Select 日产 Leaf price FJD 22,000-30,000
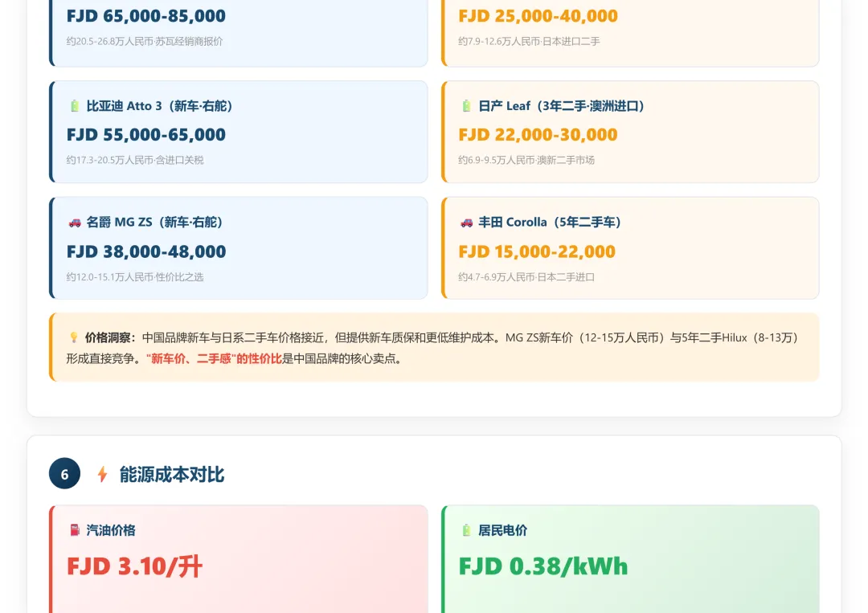The height and width of the screenshot is (613, 868). point(538,135)
